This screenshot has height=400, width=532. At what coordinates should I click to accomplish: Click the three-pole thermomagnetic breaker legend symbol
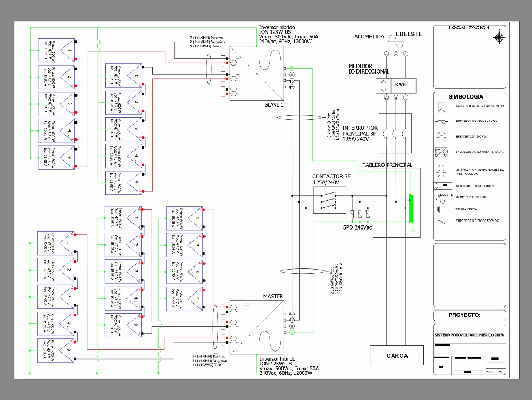click(x=442, y=171)
